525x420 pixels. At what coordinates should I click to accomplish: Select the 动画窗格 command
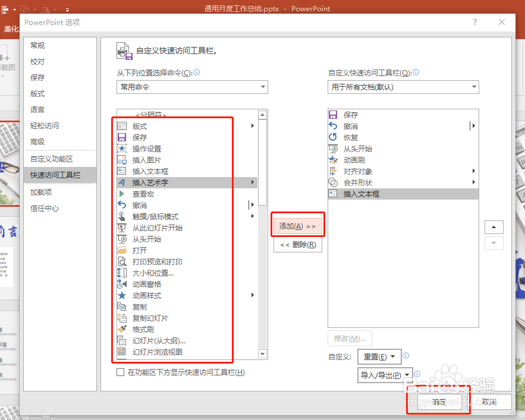pos(143,284)
